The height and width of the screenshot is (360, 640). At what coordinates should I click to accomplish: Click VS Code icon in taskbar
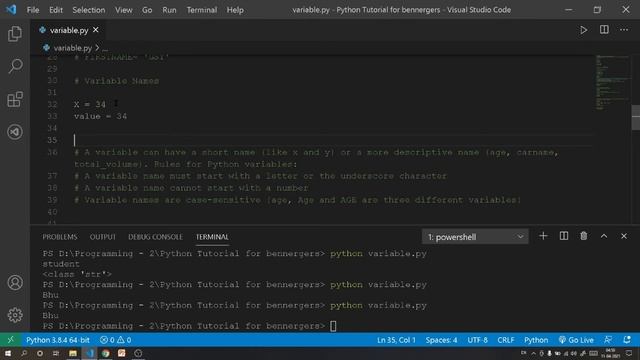click(x=89, y=353)
